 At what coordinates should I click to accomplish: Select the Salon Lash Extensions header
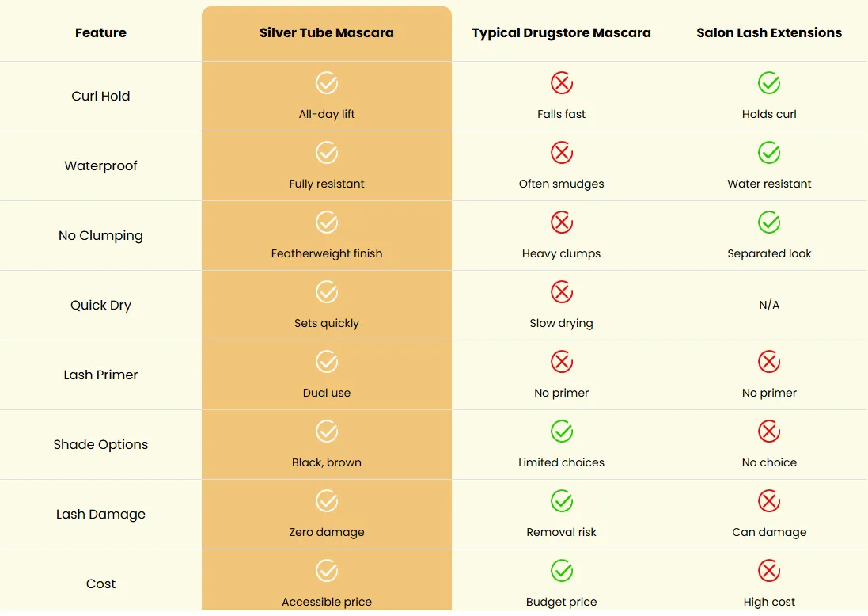click(x=769, y=32)
